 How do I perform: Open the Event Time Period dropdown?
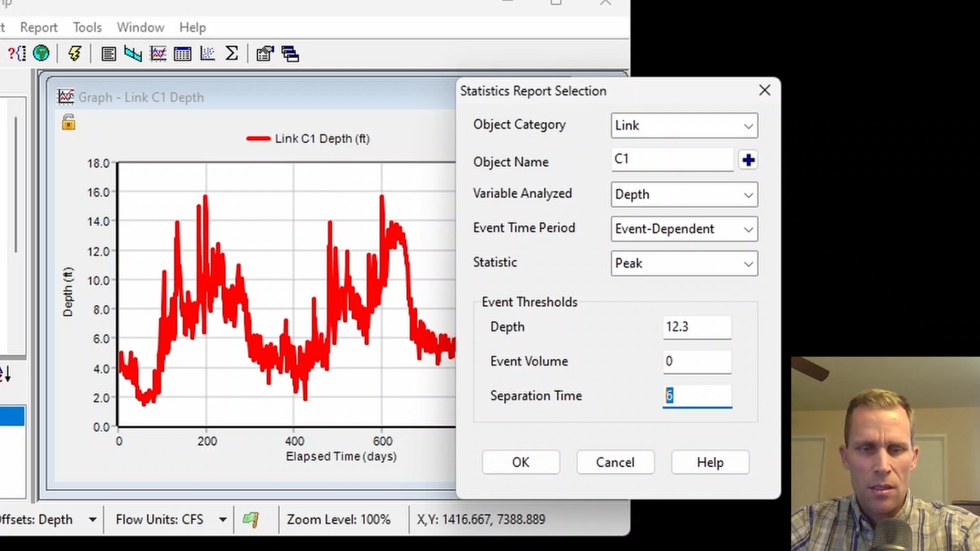(684, 229)
